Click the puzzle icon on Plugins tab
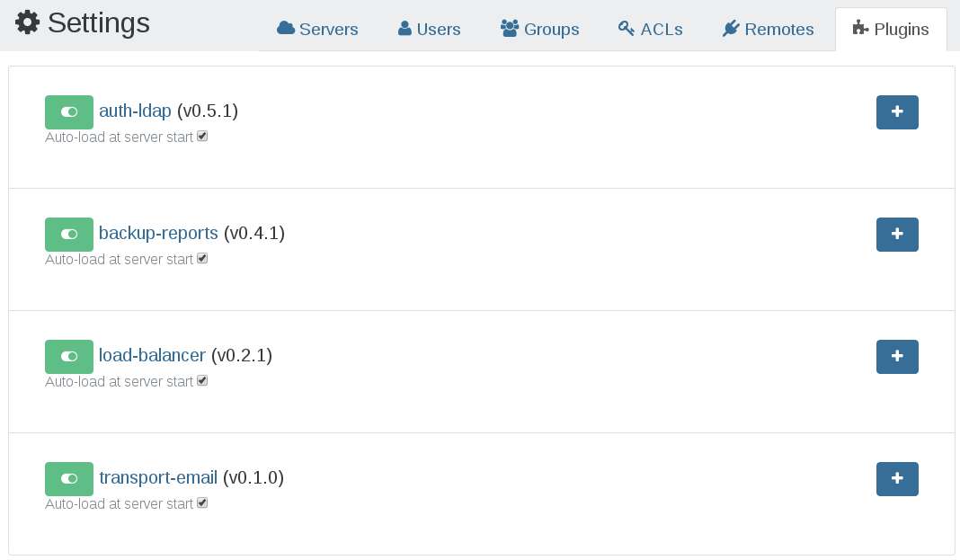This screenshot has height=560, width=960. coord(861,28)
